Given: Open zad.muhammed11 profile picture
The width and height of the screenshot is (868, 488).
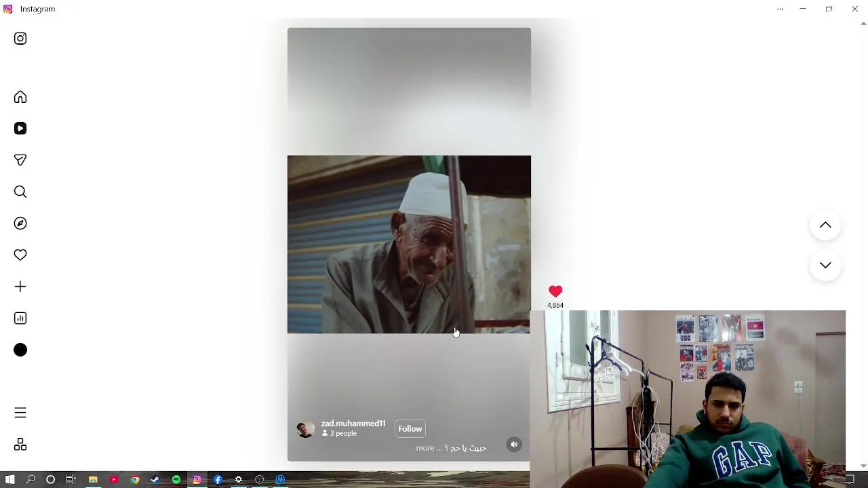Looking at the screenshot, I should coord(305,429).
